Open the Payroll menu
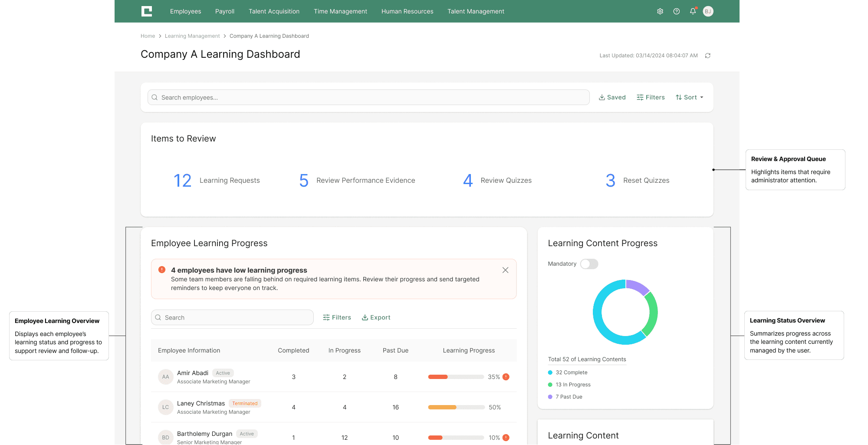Viewport: 868px width, 445px height. (225, 11)
